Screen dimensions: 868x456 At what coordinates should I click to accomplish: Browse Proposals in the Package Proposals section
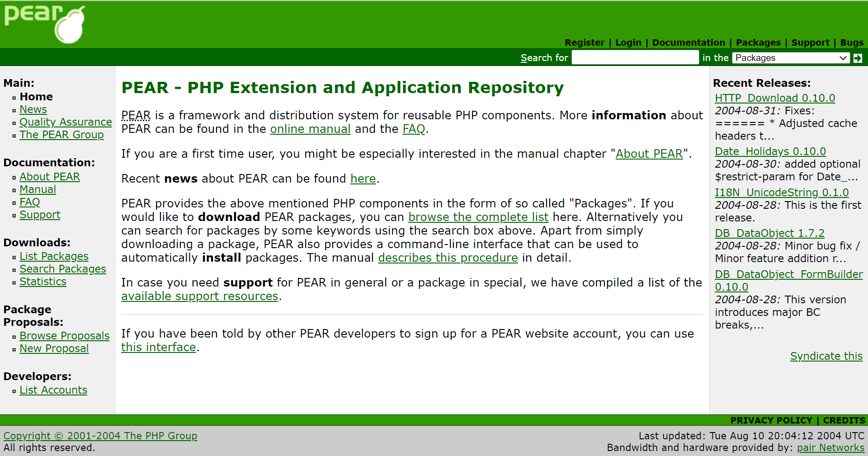tap(64, 336)
